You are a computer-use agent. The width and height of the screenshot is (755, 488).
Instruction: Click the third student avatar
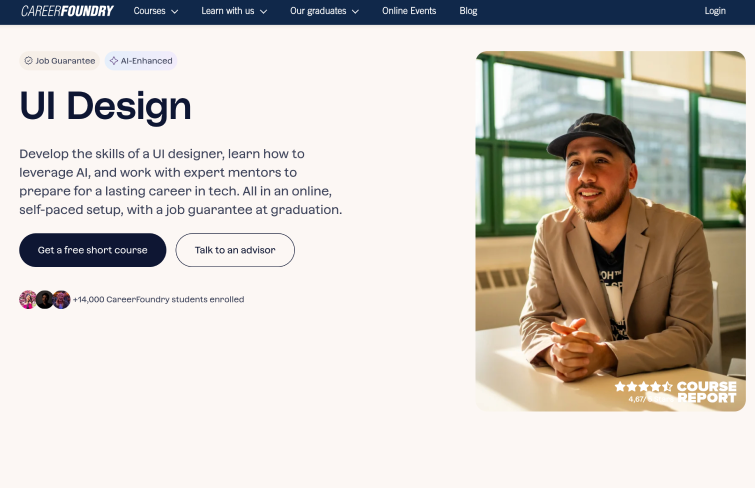click(x=62, y=300)
